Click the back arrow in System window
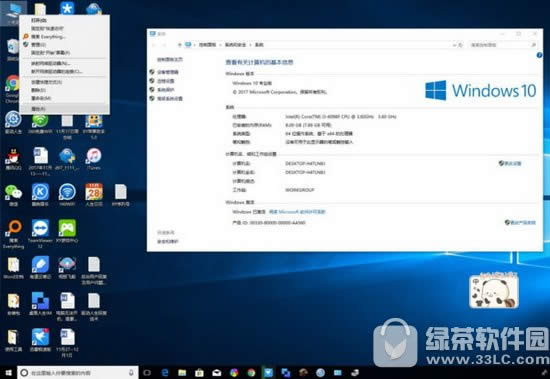The height and width of the screenshot is (379, 550). point(154,45)
